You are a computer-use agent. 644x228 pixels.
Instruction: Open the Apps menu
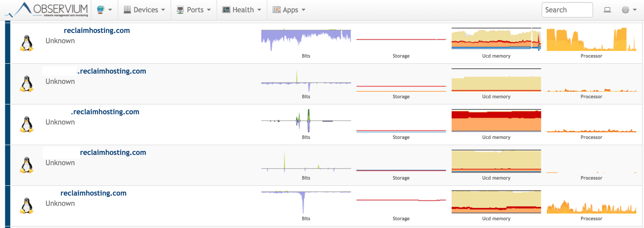coord(289,10)
